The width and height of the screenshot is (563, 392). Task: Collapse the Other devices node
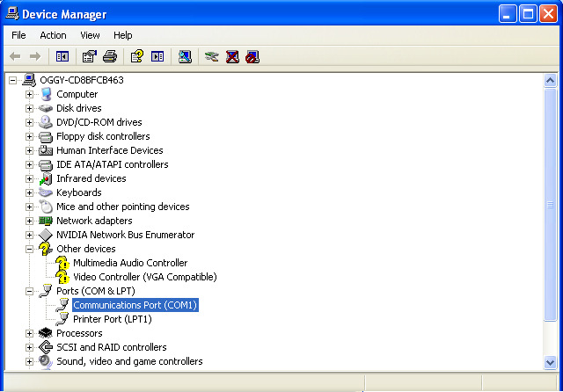(29, 249)
